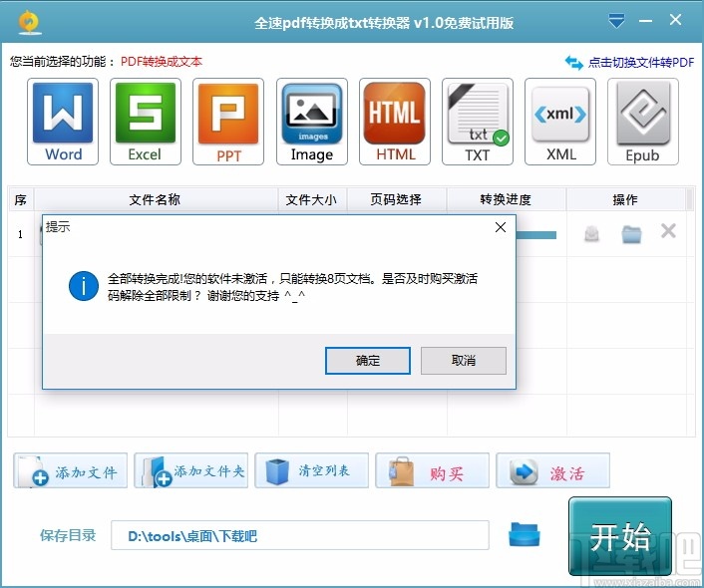The image size is (704, 588).
Task: Select the HTML conversion format
Action: pyautogui.click(x=395, y=122)
